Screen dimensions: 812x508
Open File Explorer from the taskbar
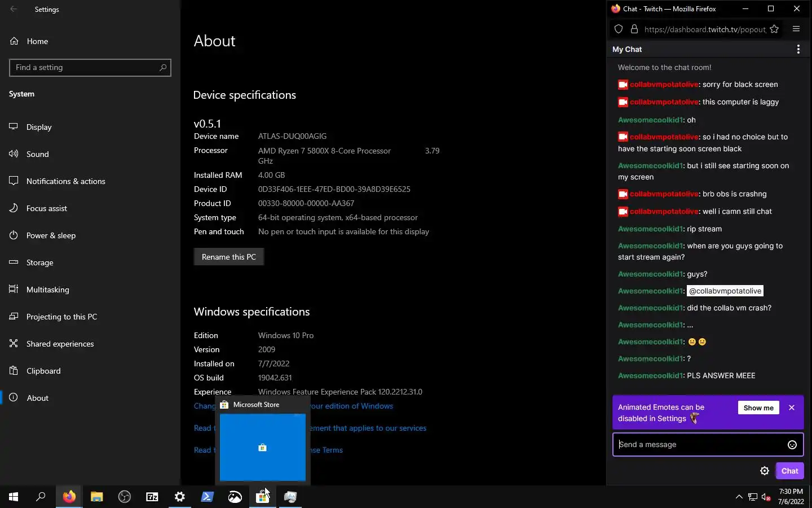(96, 497)
